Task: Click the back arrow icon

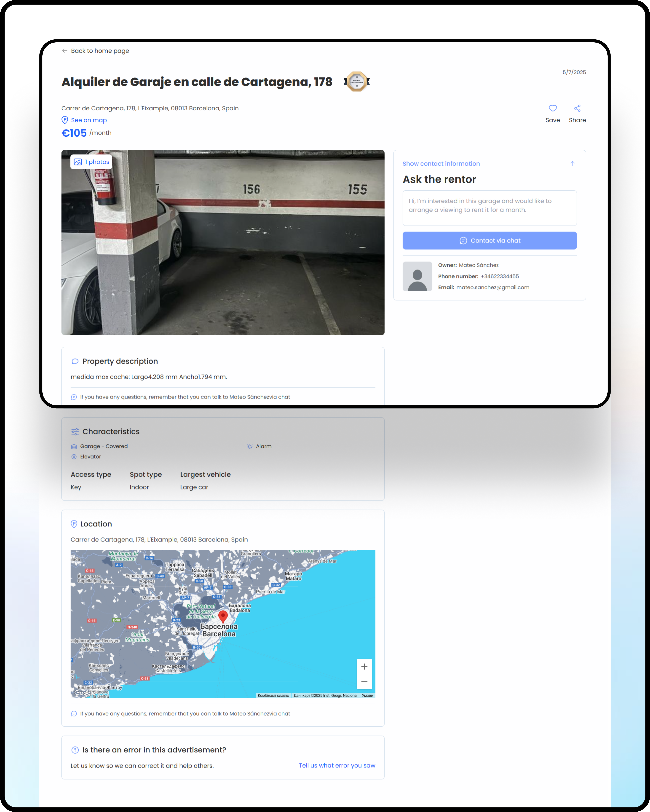Action: pyautogui.click(x=64, y=51)
